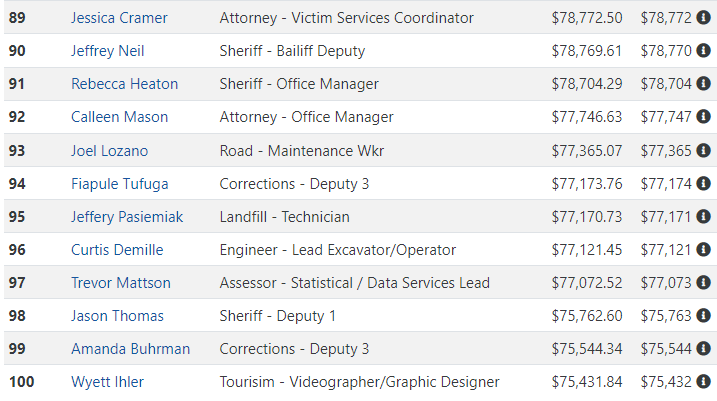
Task: Go to Calleen Mason's record
Action: [x=119, y=117]
